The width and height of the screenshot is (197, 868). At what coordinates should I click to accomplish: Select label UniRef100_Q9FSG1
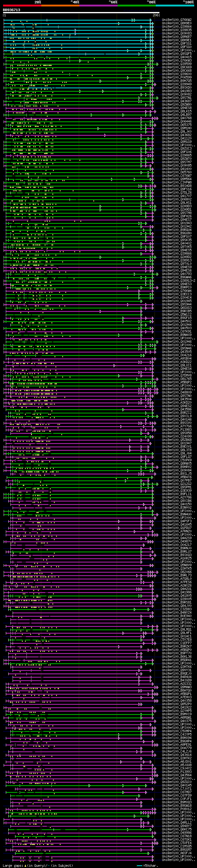click(x=177, y=43)
